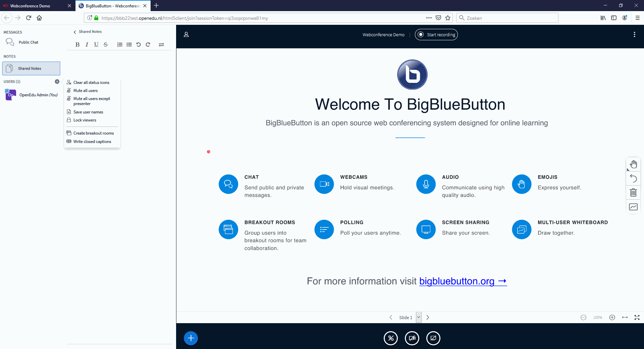Turn on multi-user whiteboard
Screen dimensions: 644x349
click(x=633, y=207)
